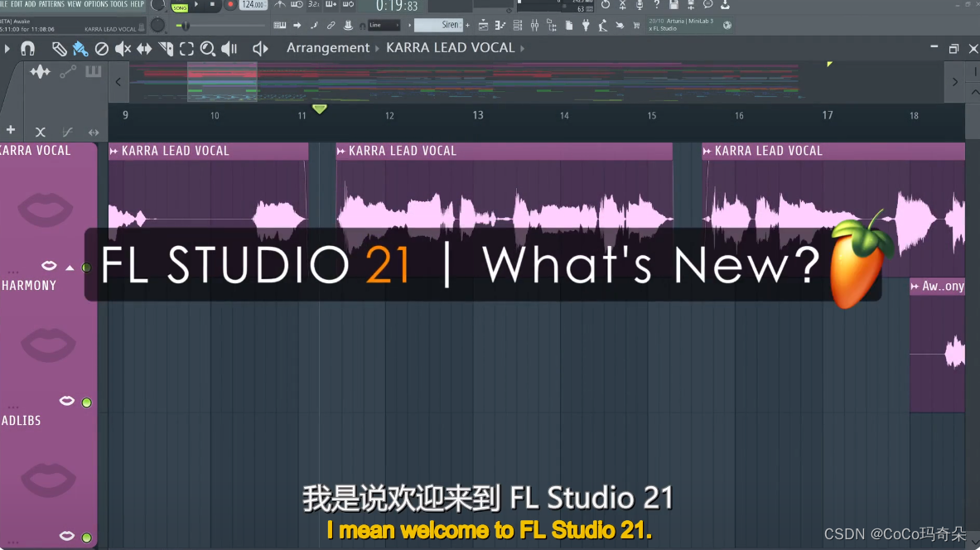Click the plus button to add a track

click(x=11, y=130)
